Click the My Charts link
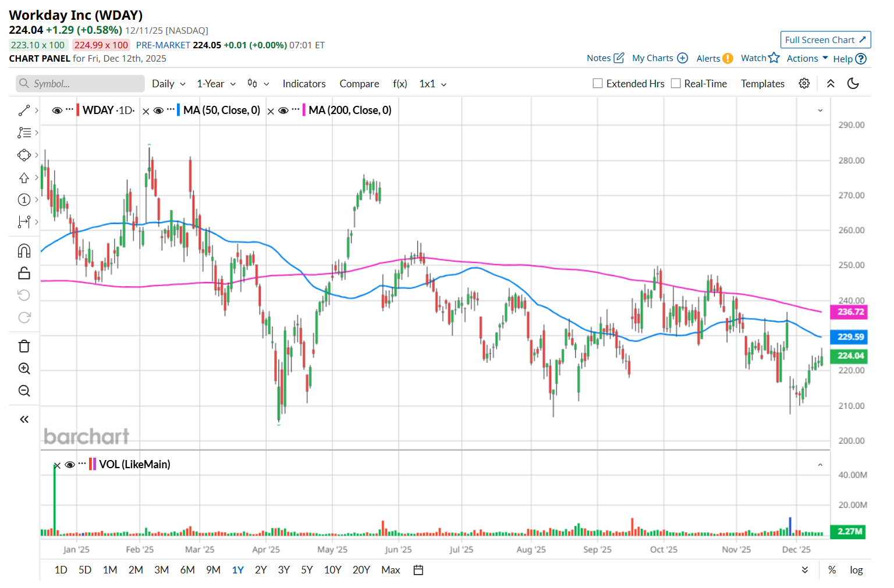Viewport: 894px width, 588px height. 660,58
